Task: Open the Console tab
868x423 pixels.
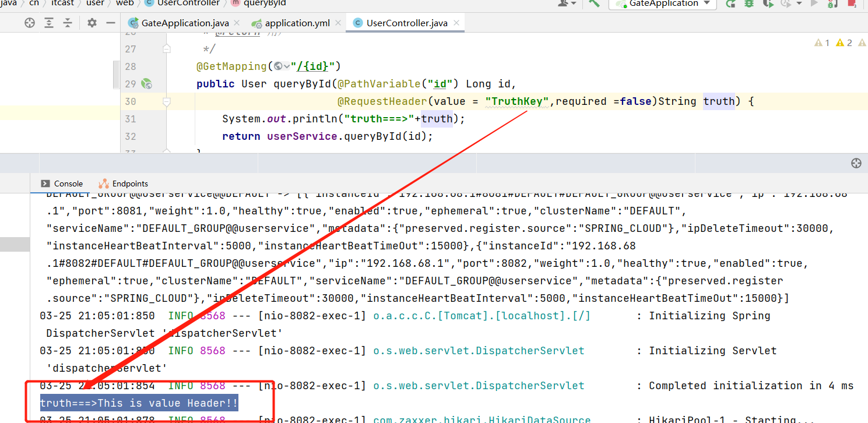Action: (62, 184)
